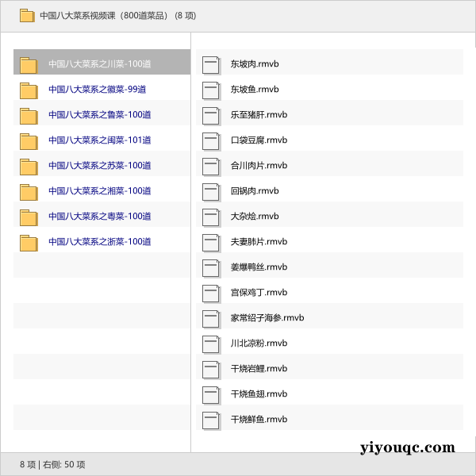The image size is (476, 476).
Task: Click the folder icon beside 徽菜-99道
Action: point(29,90)
